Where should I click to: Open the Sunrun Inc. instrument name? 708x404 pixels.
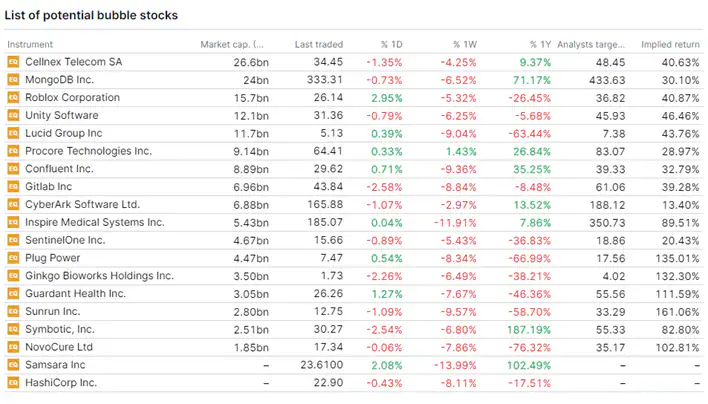click(53, 311)
